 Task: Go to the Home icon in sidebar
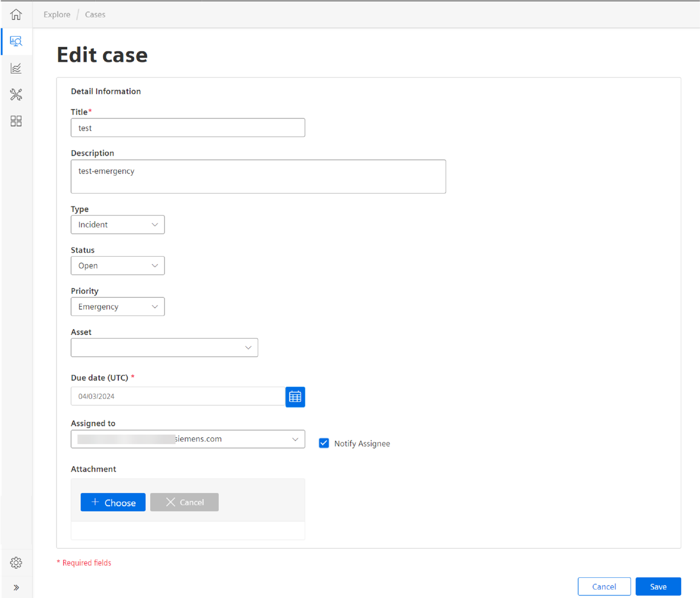(x=16, y=14)
